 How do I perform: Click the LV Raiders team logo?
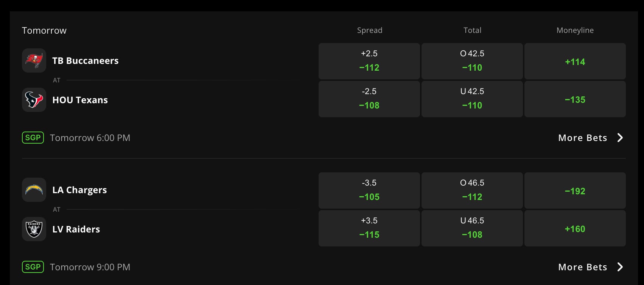coord(34,229)
